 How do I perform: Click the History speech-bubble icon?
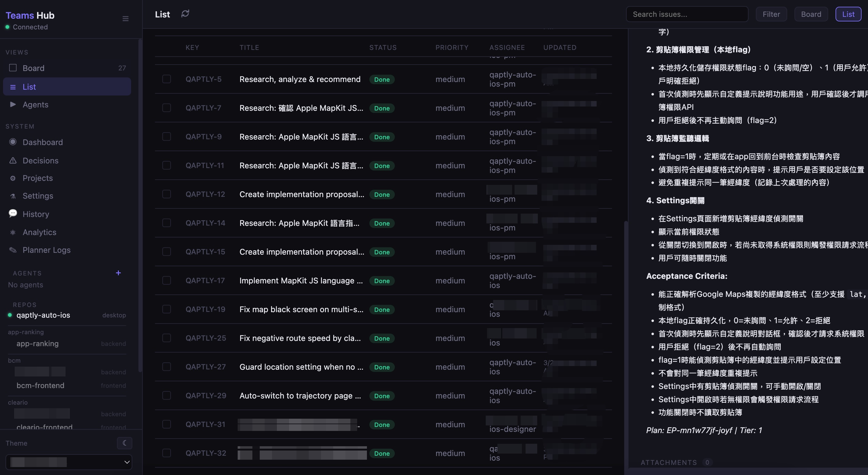[x=13, y=213]
